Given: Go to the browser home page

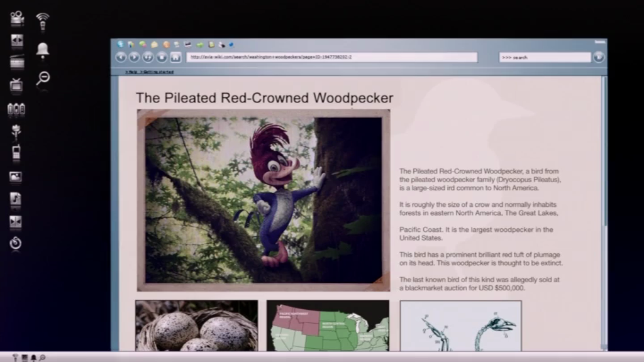Looking at the screenshot, I should point(176,57).
